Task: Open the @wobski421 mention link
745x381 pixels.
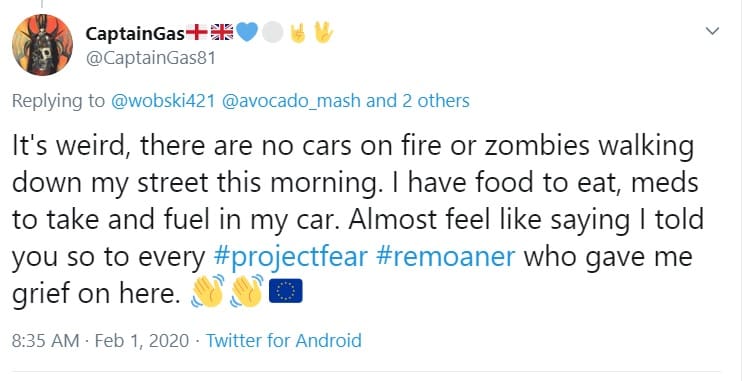Action: (162, 101)
